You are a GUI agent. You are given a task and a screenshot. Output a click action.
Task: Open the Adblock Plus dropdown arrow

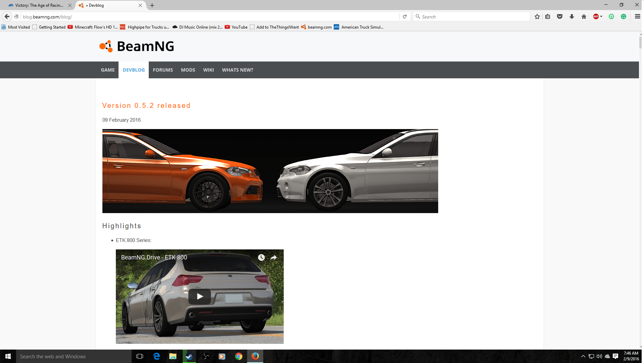click(x=601, y=16)
